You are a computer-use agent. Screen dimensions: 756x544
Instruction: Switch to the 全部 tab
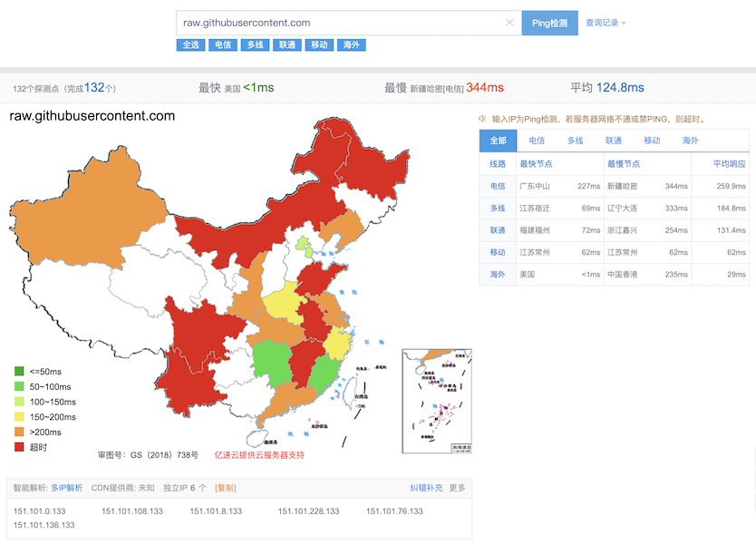click(498, 141)
